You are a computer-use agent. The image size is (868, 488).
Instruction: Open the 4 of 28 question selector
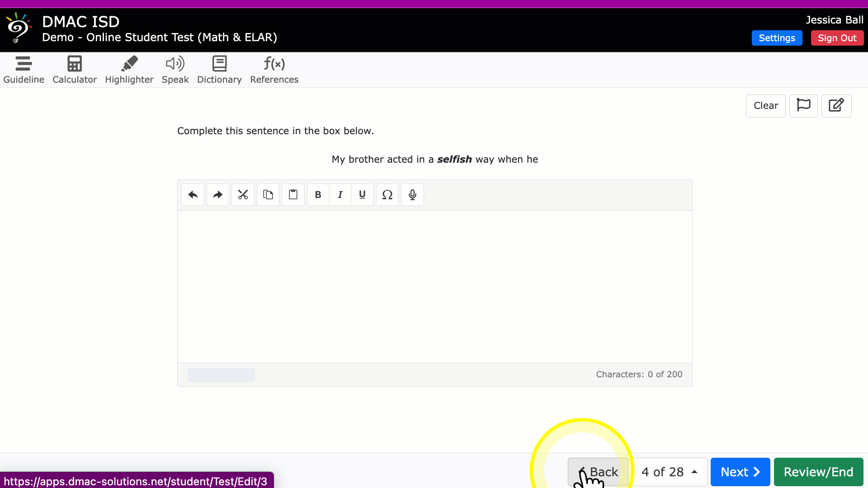(x=669, y=472)
